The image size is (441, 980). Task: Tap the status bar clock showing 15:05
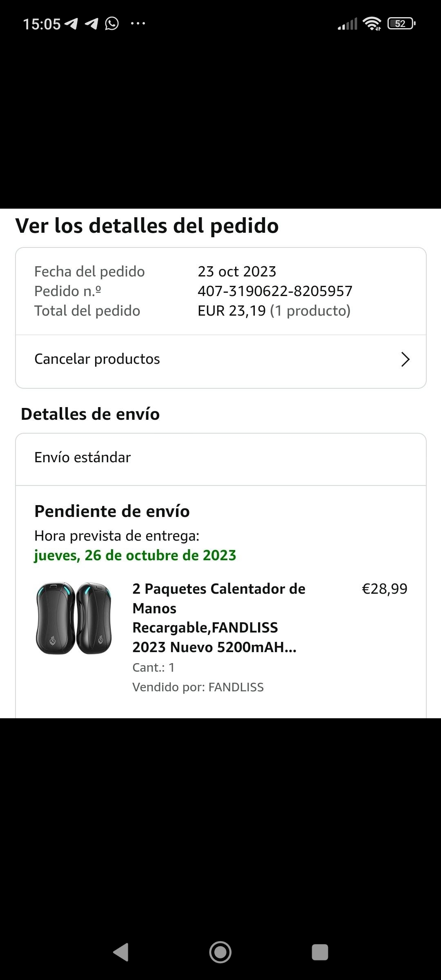42,24
